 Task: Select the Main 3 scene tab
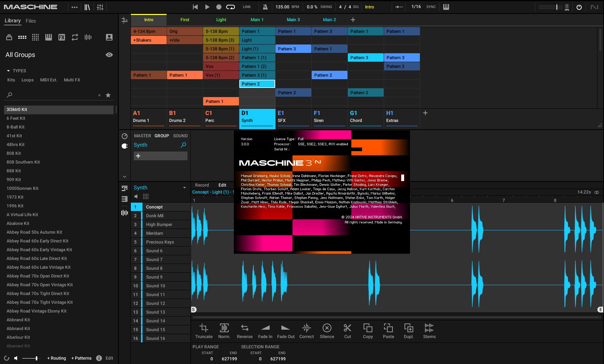(293, 20)
